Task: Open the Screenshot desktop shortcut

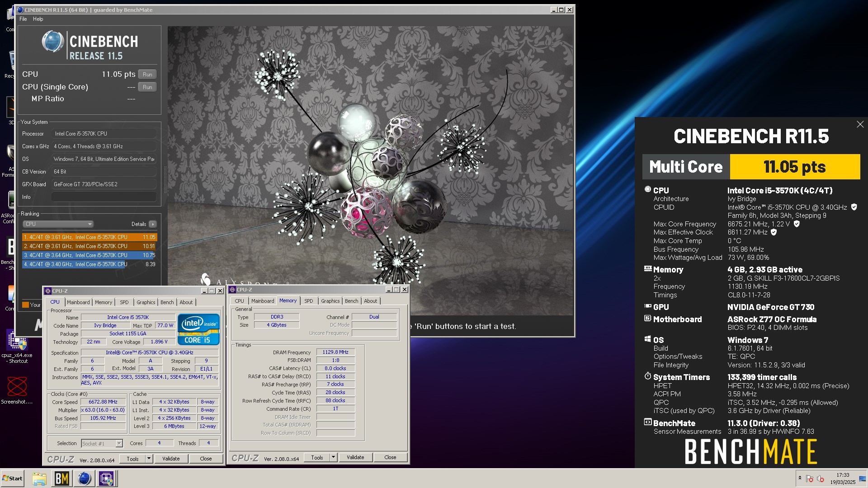Action: point(17,390)
